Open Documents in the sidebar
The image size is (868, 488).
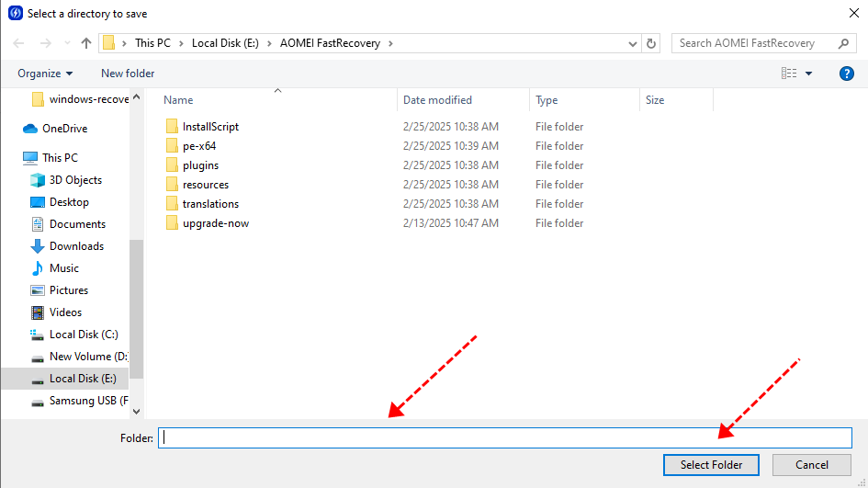68,224
